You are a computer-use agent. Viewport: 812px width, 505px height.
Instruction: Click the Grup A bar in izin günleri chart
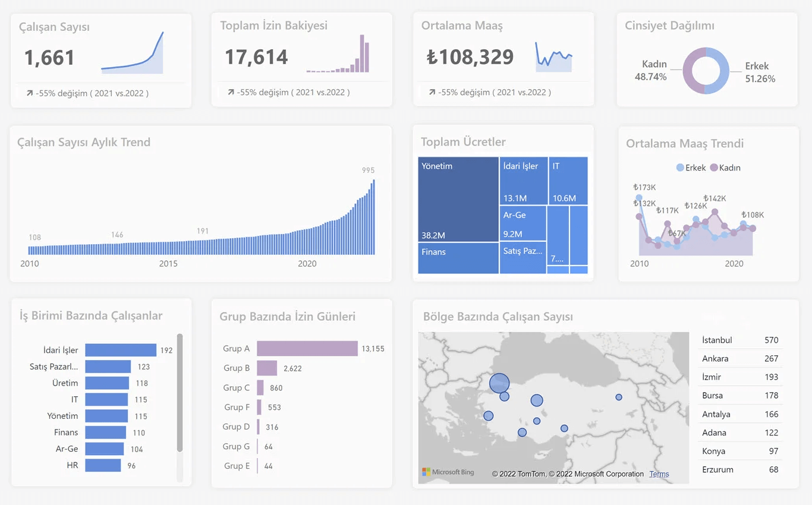307,349
